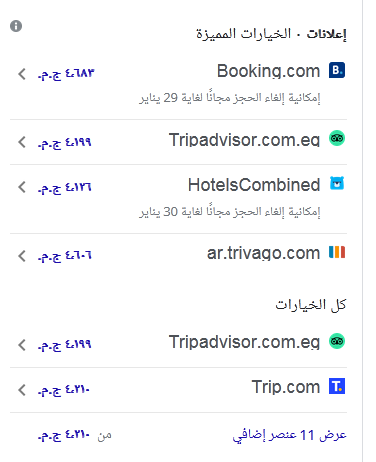376x462 pixels.
Task: Click the Tripadvisor icon under all options
Action: click(x=337, y=341)
